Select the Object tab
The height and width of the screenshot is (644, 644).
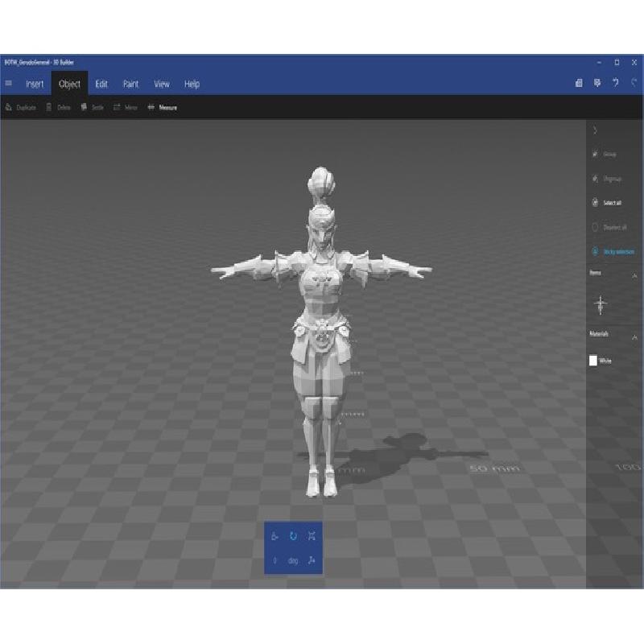tap(69, 85)
